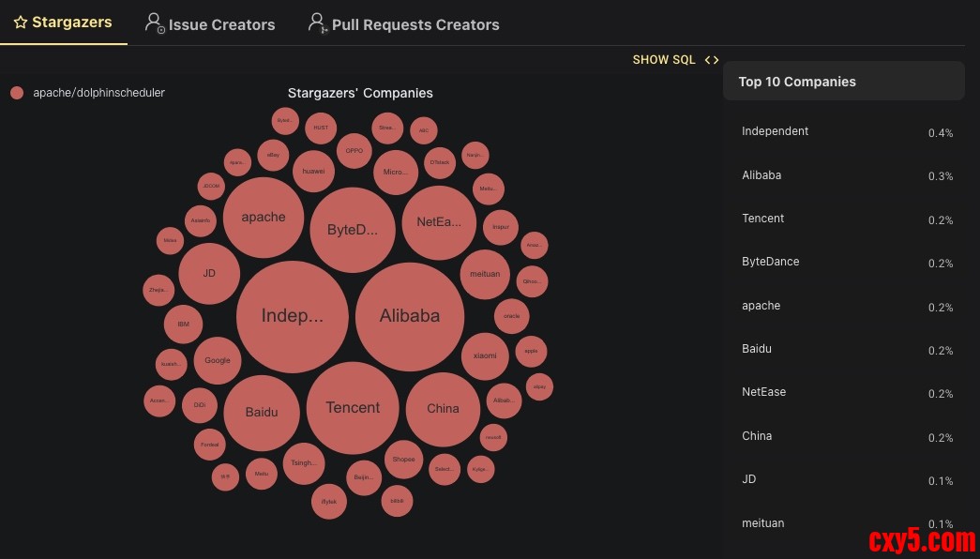
Task: Select the Google bubble
Action: point(218,360)
